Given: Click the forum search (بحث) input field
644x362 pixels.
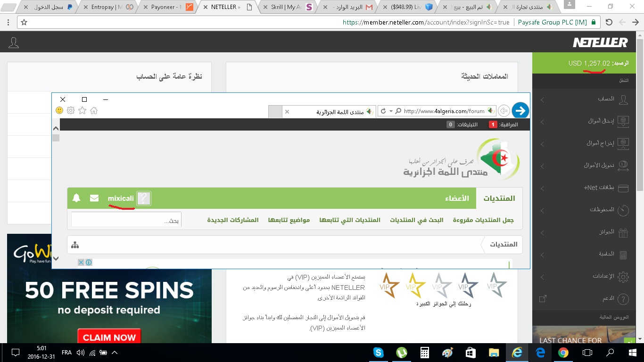Looking at the screenshot, I should (126, 220).
